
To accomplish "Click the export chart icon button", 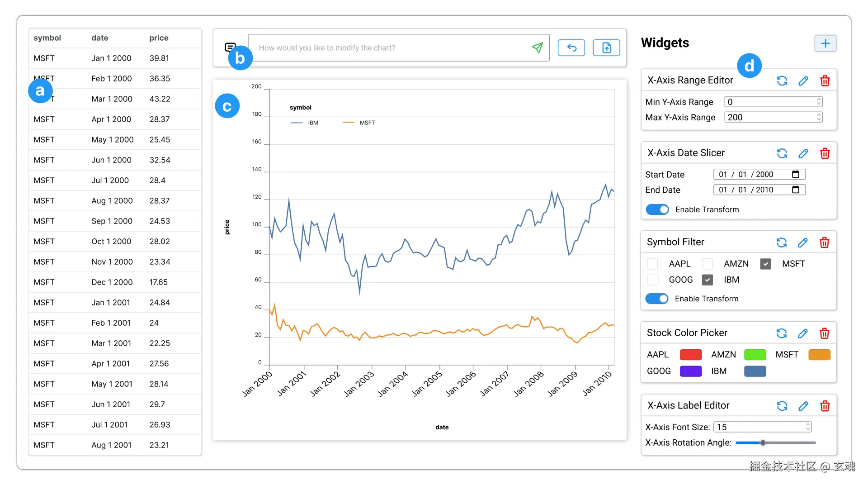I will pyautogui.click(x=606, y=48).
